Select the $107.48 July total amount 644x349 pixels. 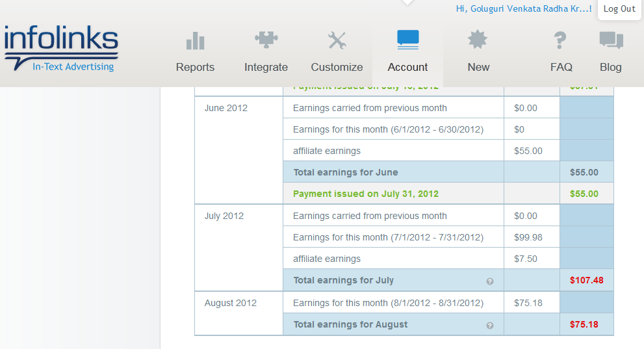(587, 280)
